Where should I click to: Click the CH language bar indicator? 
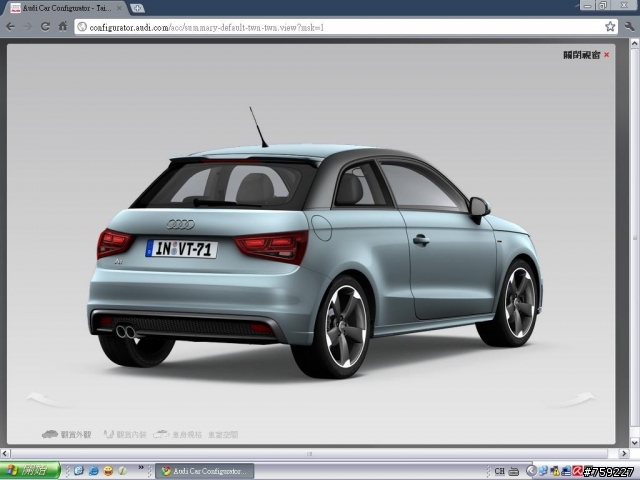coord(499,471)
